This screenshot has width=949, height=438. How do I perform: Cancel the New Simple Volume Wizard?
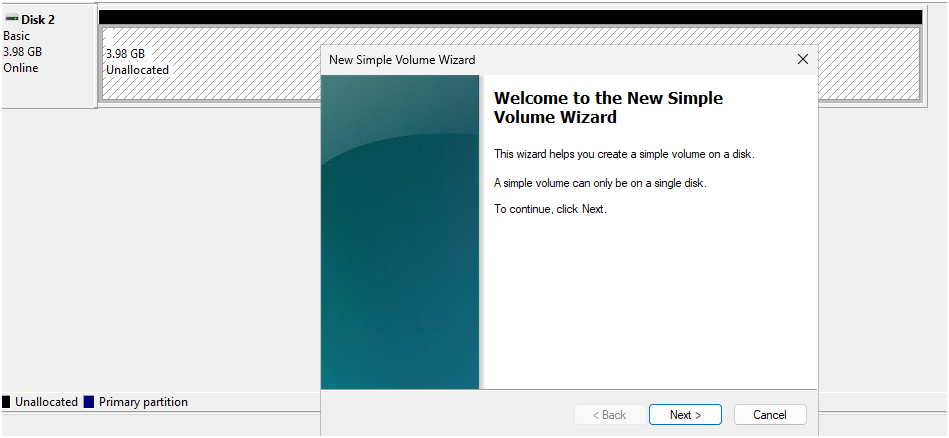coord(769,415)
